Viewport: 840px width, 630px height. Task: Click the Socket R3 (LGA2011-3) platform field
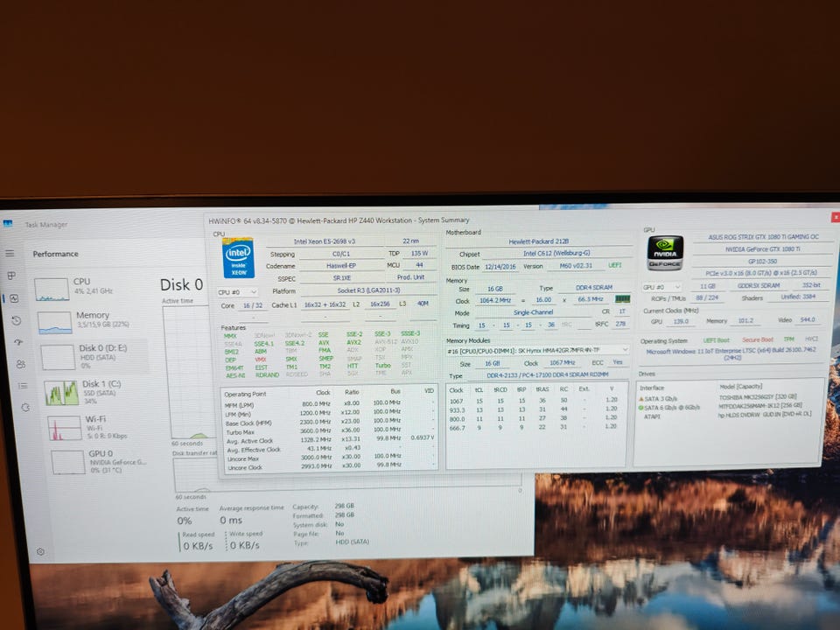click(x=368, y=290)
